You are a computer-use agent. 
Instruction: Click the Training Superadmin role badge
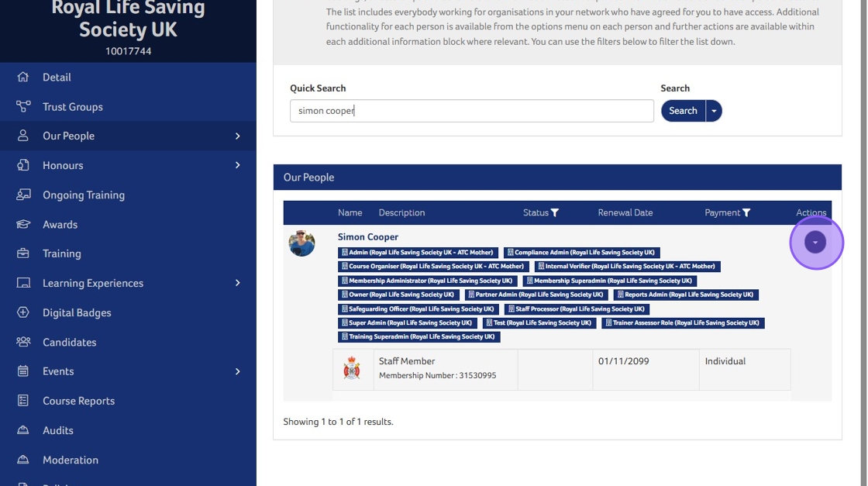(x=419, y=336)
